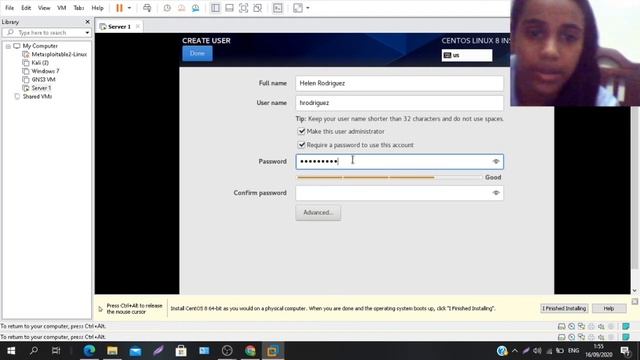Select Windows 7 virtual machine
Viewport: 640px width, 360px height.
coord(45,71)
